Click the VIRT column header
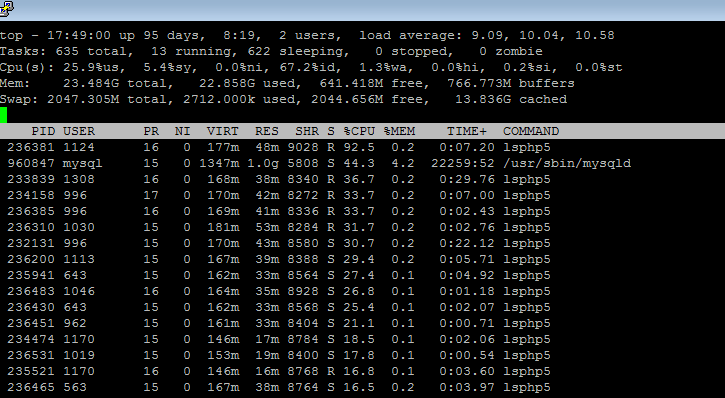This screenshot has width=725, height=398. [x=222, y=131]
